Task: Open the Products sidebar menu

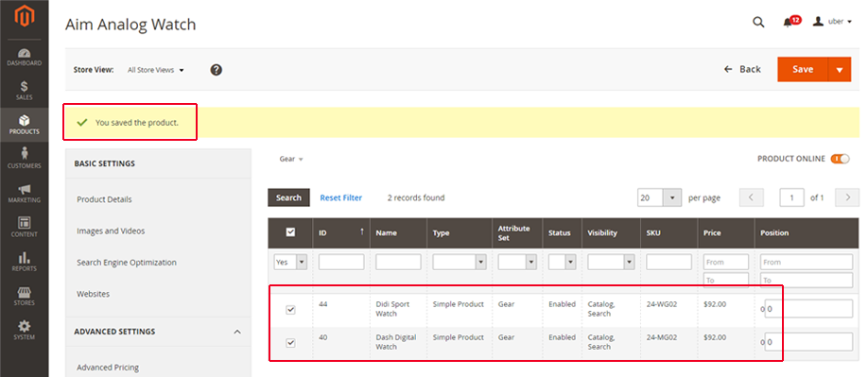Action: [24, 125]
